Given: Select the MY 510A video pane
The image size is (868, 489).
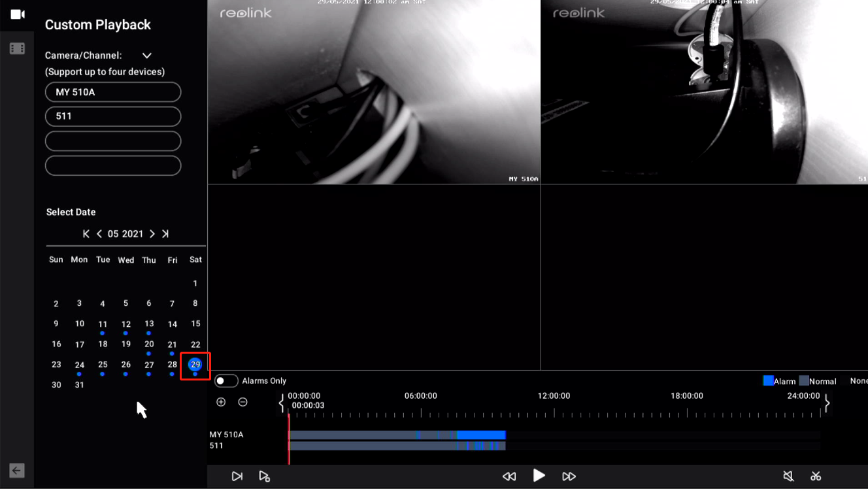Looking at the screenshot, I should tap(374, 92).
